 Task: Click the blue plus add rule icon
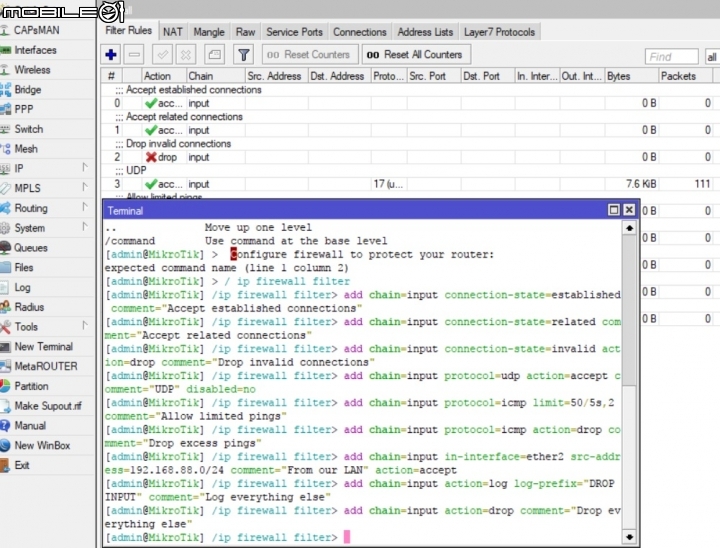pyautogui.click(x=111, y=55)
